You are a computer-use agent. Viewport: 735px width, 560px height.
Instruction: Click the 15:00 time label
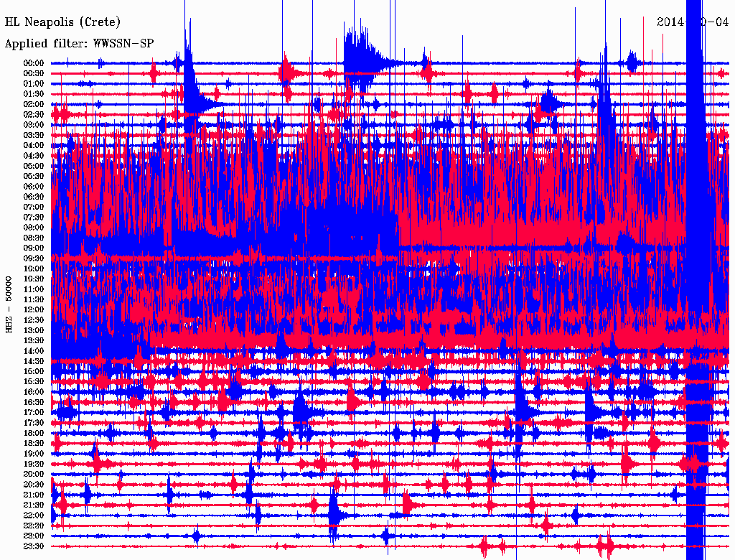pos(34,371)
